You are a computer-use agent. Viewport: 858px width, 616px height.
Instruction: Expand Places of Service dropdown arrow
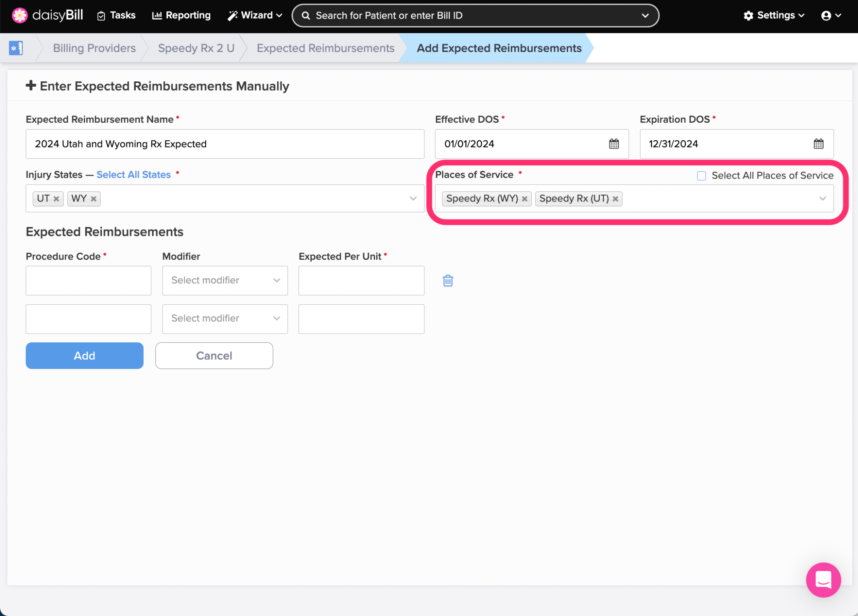(822, 199)
